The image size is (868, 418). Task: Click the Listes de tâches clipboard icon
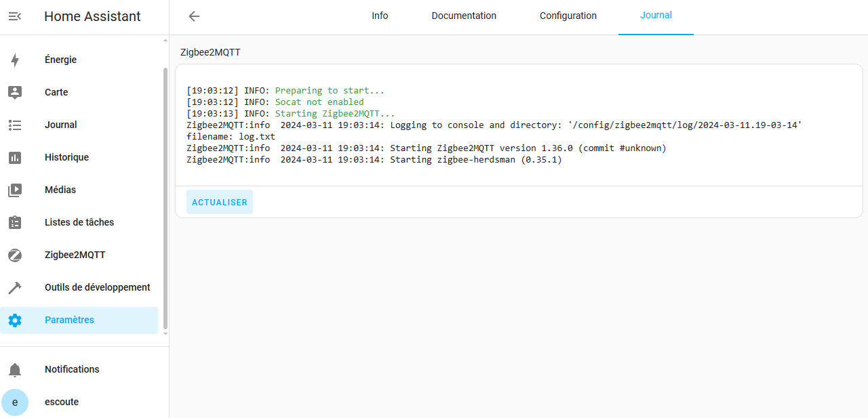point(15,222)
